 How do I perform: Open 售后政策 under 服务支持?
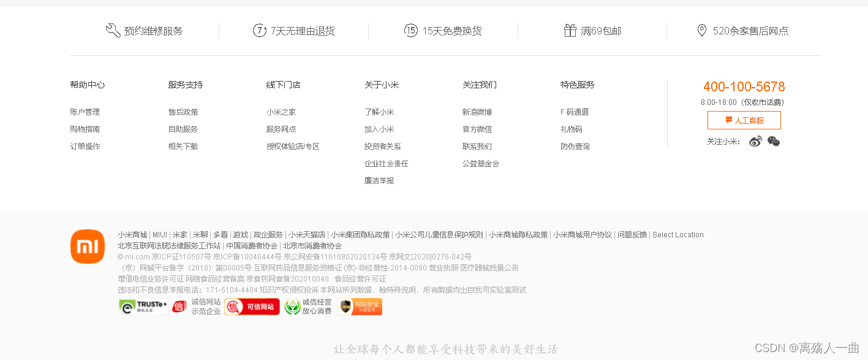pos(183,112)
